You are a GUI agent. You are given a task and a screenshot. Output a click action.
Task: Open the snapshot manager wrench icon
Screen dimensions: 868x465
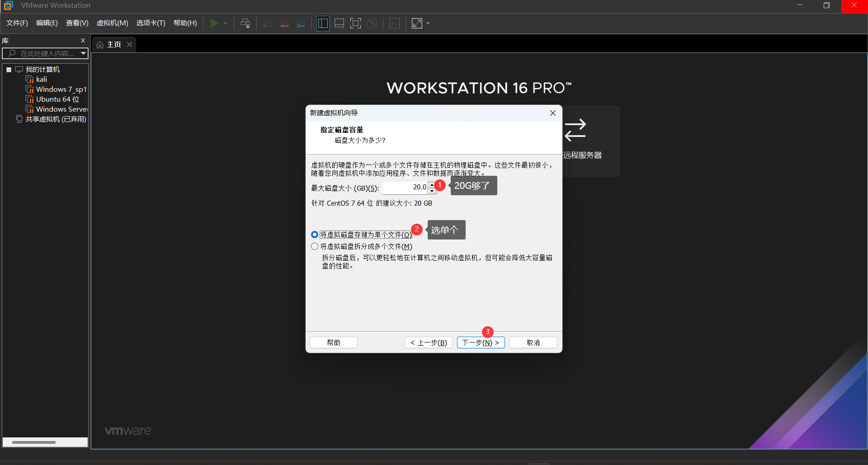[301, 23]
